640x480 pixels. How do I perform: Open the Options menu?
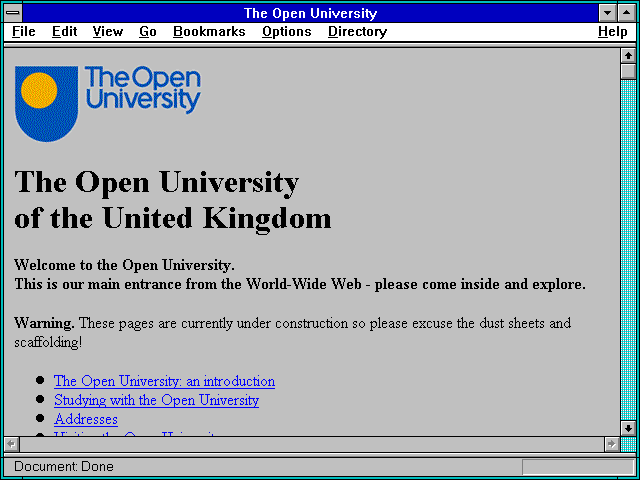287,32
